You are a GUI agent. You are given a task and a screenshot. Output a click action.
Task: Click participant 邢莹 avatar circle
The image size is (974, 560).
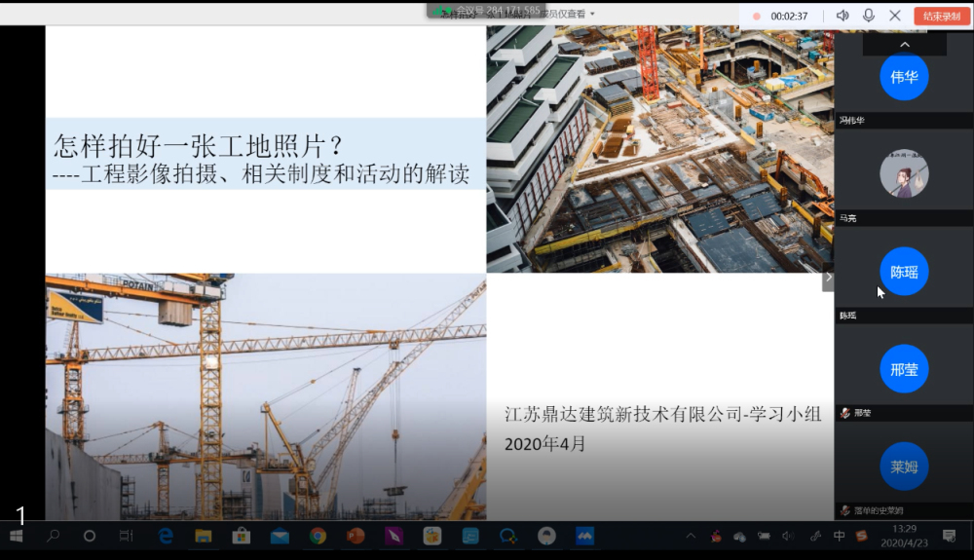904,369
